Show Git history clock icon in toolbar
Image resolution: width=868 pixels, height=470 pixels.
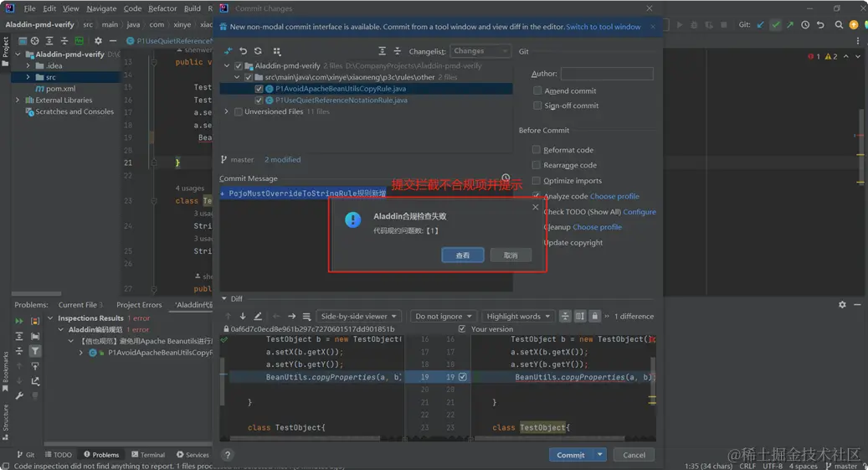pyautogui.click(x=805, y=25)
